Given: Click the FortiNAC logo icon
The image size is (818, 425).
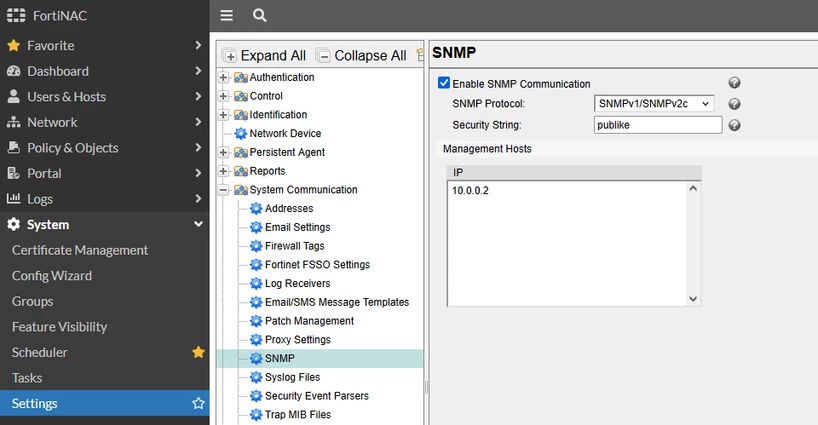Looking at the screenshot, I should [x=16, y=16].
